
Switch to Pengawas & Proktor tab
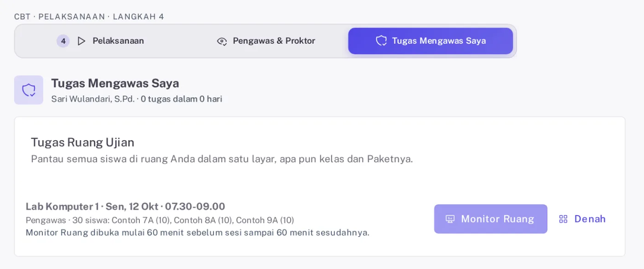coord(266,41)
